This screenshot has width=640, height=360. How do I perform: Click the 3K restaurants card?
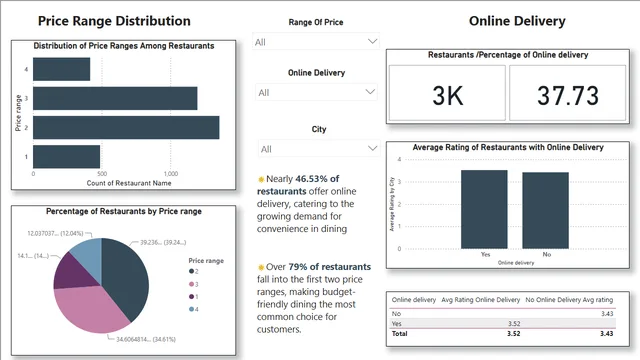pyautogui.click(x=447, y=93)
